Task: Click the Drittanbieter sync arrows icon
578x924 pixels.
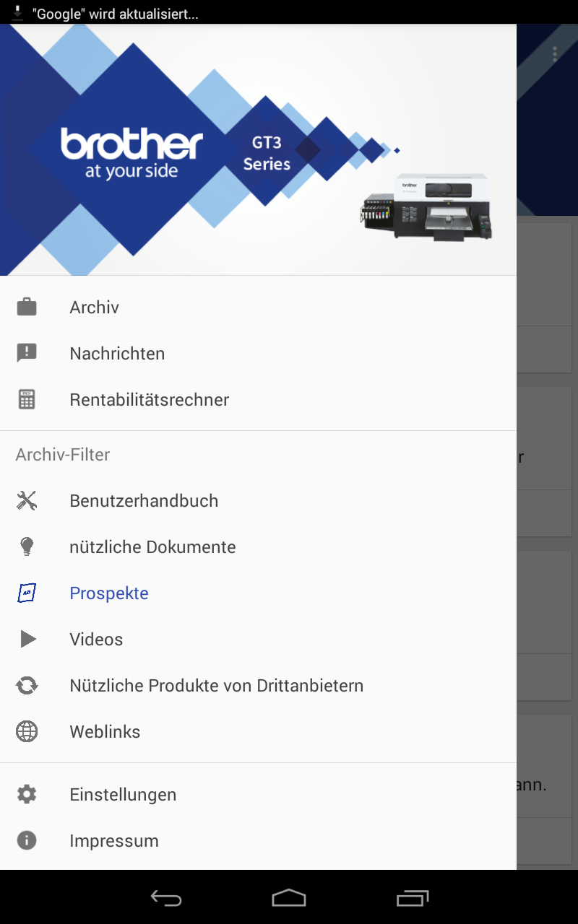Action: point(27,685)
